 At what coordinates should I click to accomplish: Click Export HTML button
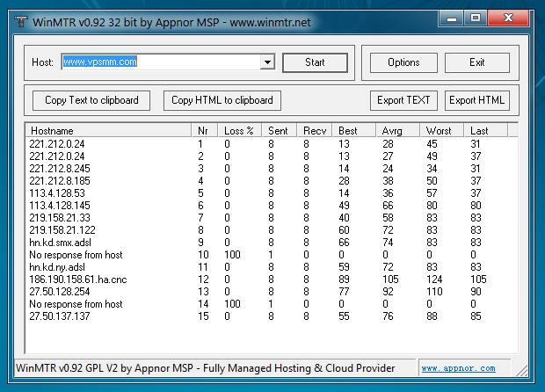[476, 100]
